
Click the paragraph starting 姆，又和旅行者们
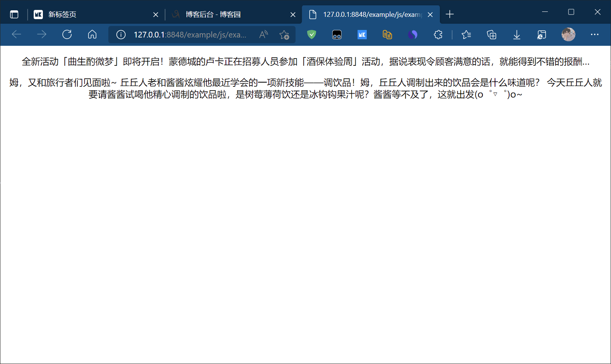click(305, 88)
